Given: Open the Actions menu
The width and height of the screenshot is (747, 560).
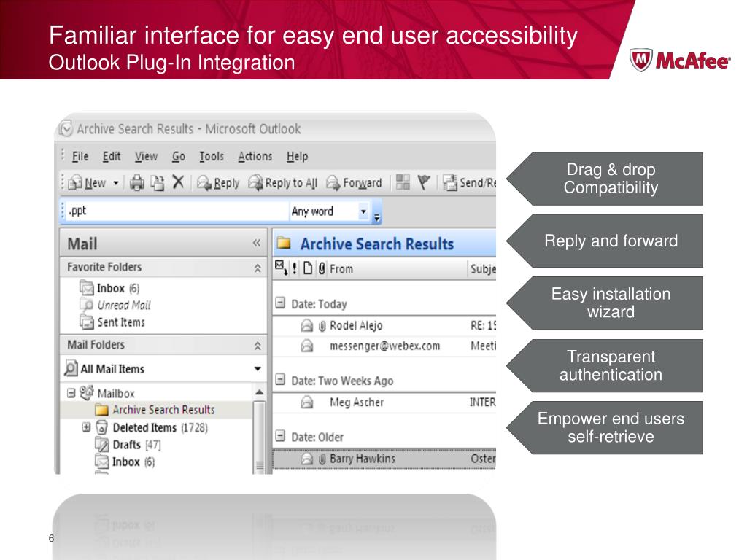Looking at the screenshot, I should (x=255, y=156).
